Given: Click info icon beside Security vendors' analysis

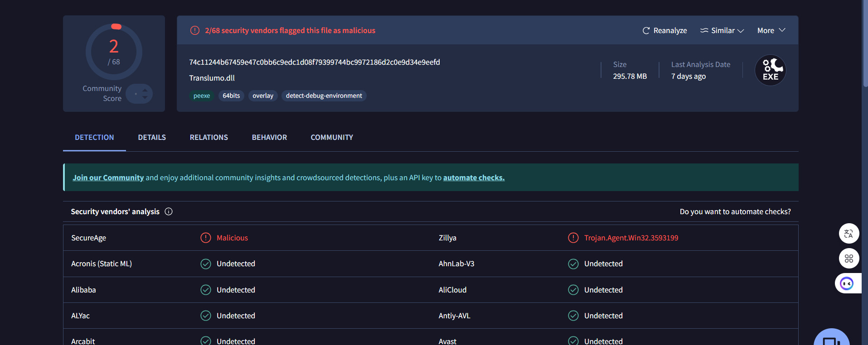Looking at the screenshot, I should pyautogui.click(x=169, y=211).
